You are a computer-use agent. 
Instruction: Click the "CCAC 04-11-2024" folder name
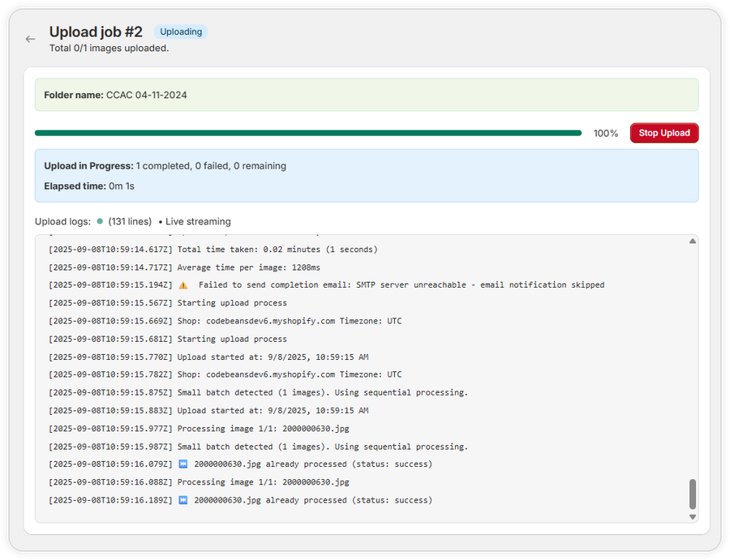click(x=147, y=95)
